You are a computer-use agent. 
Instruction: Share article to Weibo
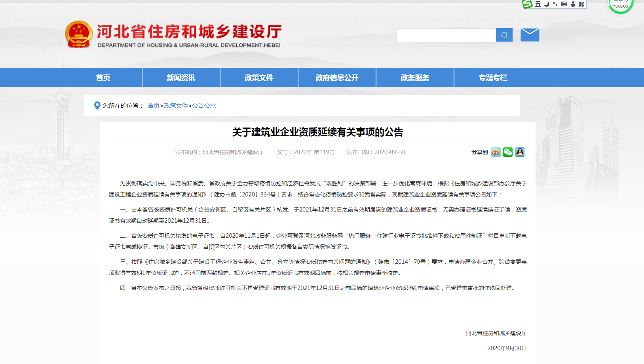point(496,152)
